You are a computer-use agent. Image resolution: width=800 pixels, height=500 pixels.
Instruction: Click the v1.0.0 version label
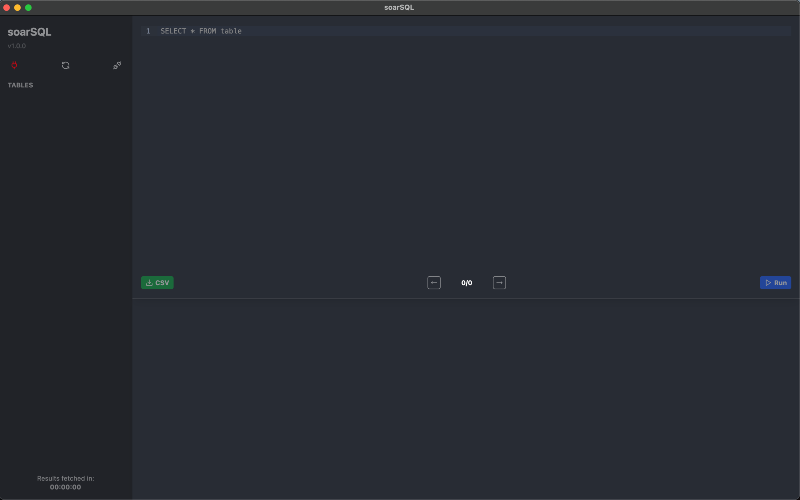pyautogui.click(x=17, y=46)
